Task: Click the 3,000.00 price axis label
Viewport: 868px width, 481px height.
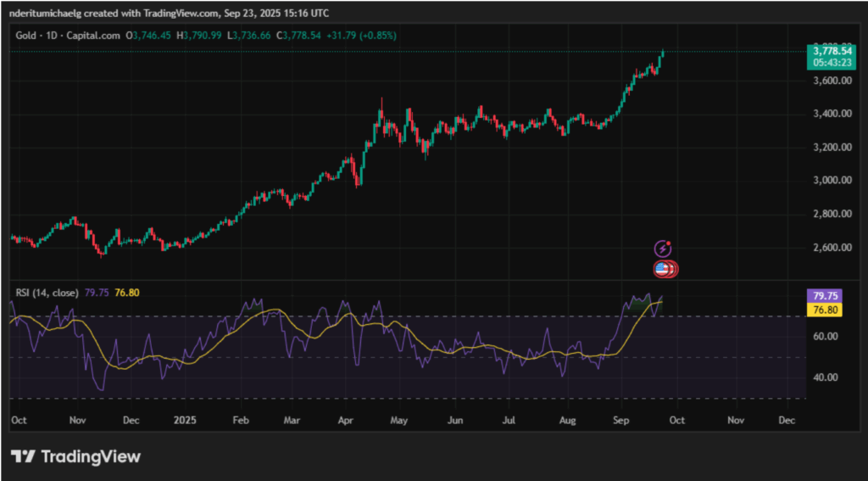Action: click(832, 181)
